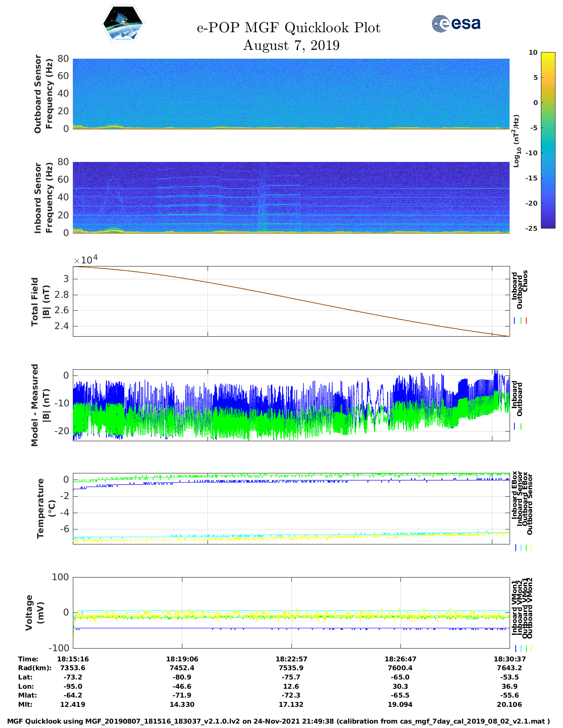
Task: Click the Total Field curve plot
Action: pyautogui.click(x=291, y=301)
